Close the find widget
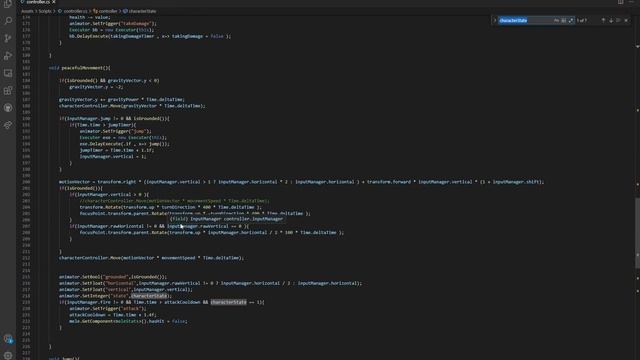Image resolution: width=640 pixels, height=360 pixels. [x=627, y=20]
